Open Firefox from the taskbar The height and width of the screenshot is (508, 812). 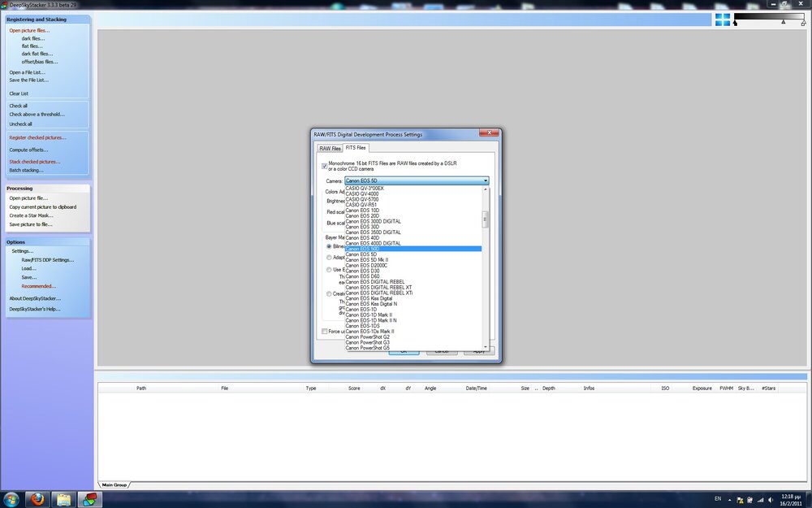[x=37, y=499]
